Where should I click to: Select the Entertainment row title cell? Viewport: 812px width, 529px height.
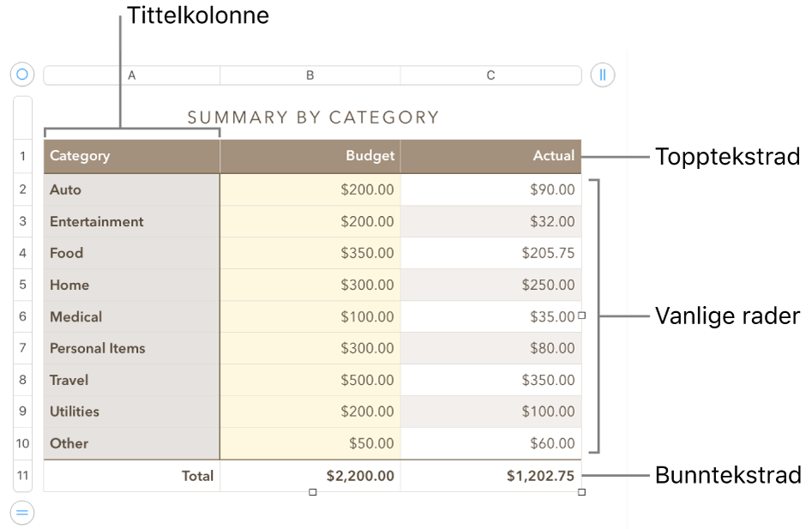132,221
